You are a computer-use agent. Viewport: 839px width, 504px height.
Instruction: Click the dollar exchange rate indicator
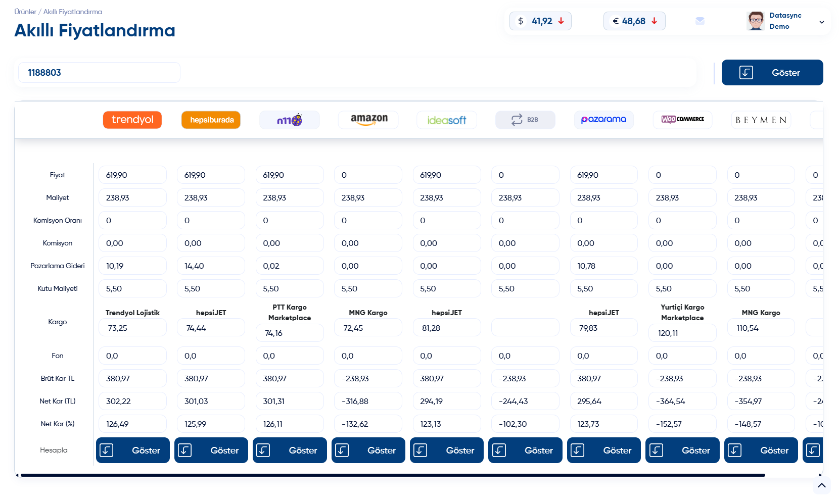coord(540,21)
